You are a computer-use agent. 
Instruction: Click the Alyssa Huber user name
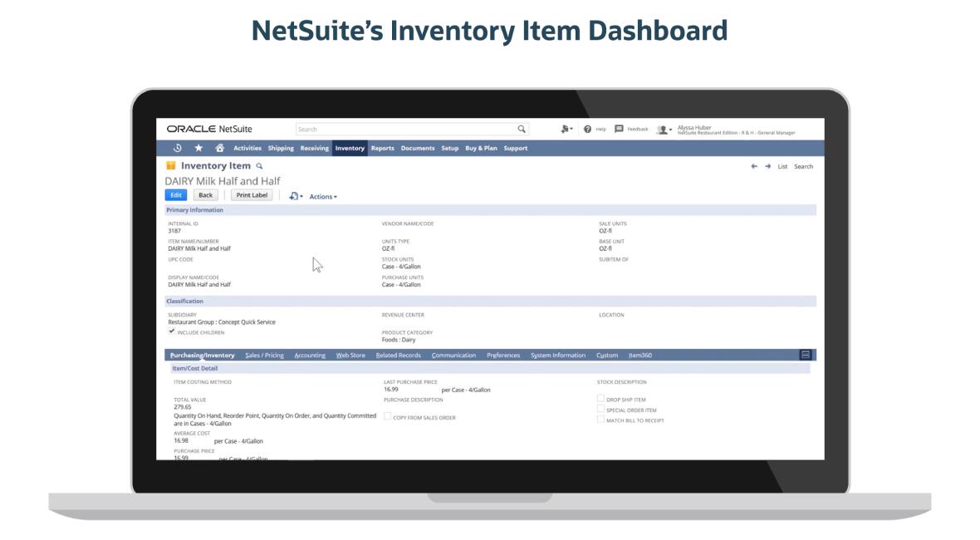(x=694, y=127)
